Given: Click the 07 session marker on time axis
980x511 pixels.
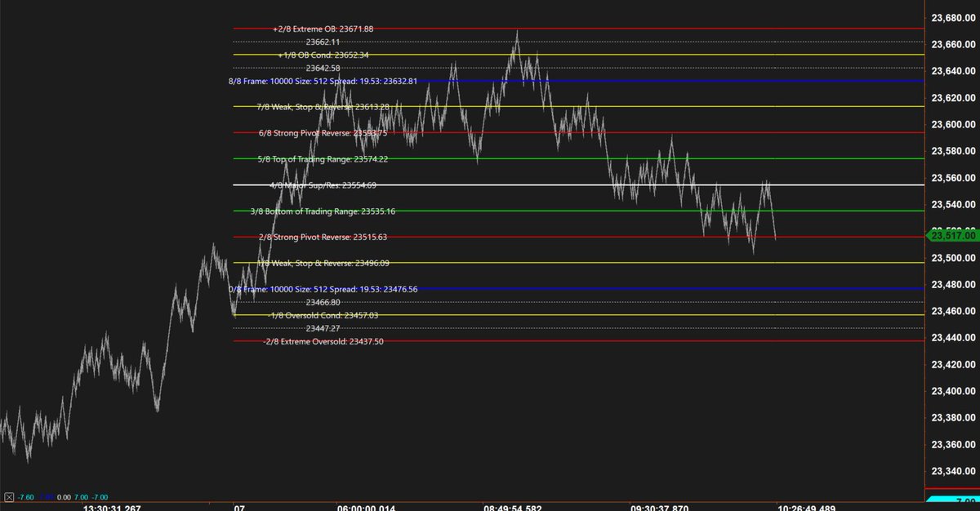Looking at the screenshot, I should [239, 506].
